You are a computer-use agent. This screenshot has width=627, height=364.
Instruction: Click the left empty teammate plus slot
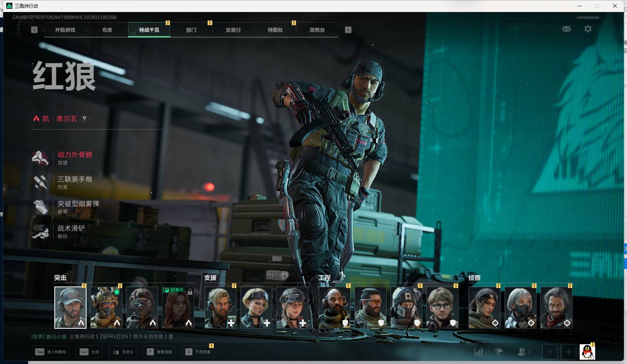click(x=549, y=352)
